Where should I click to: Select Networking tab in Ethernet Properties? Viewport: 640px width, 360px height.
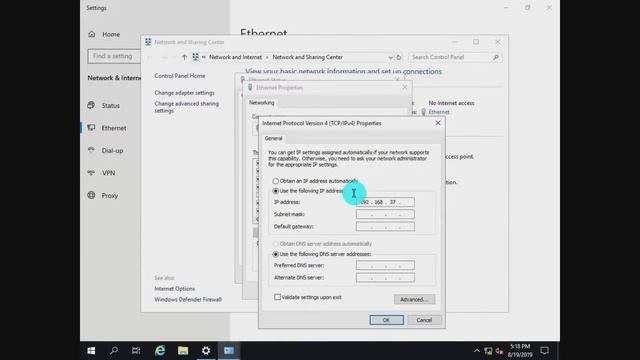coord(262,103)
